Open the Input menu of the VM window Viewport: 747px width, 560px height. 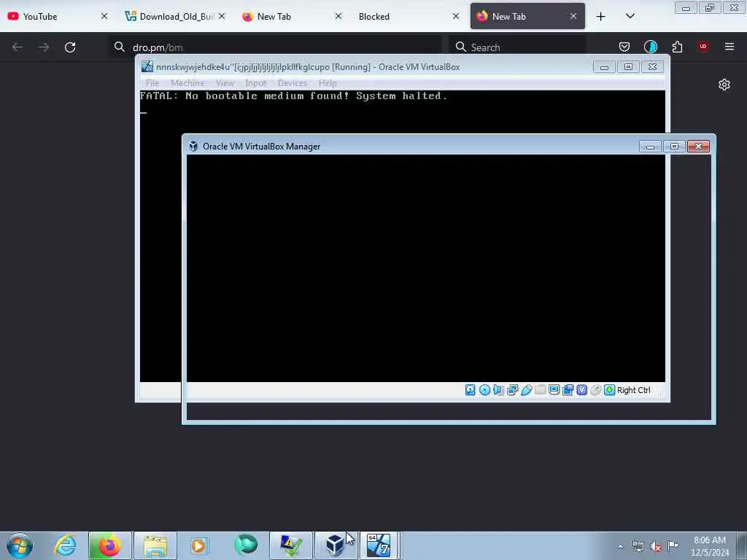(x=256, y=83)
